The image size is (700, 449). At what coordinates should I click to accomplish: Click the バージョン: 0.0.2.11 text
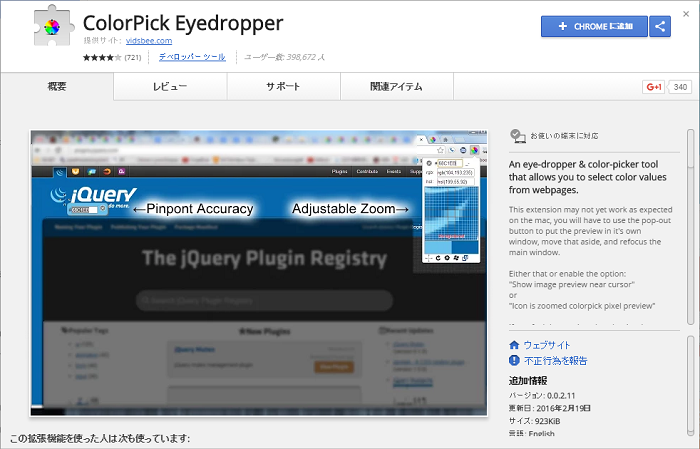[x=542, y=395]
